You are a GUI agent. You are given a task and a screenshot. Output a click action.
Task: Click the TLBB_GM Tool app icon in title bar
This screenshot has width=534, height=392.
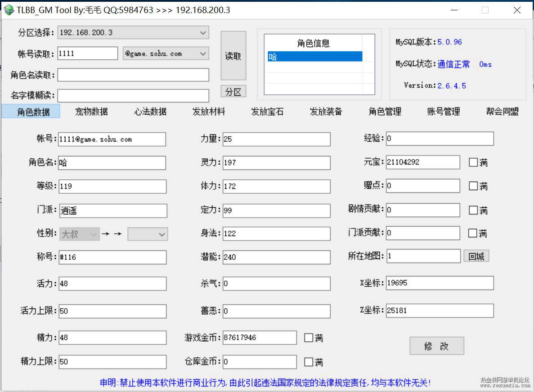tap(9, 10)
